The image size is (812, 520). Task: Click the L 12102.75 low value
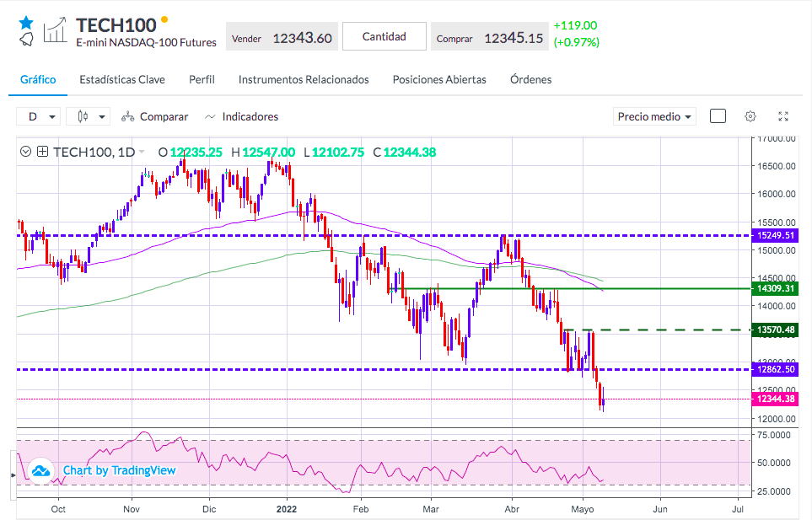334,152
